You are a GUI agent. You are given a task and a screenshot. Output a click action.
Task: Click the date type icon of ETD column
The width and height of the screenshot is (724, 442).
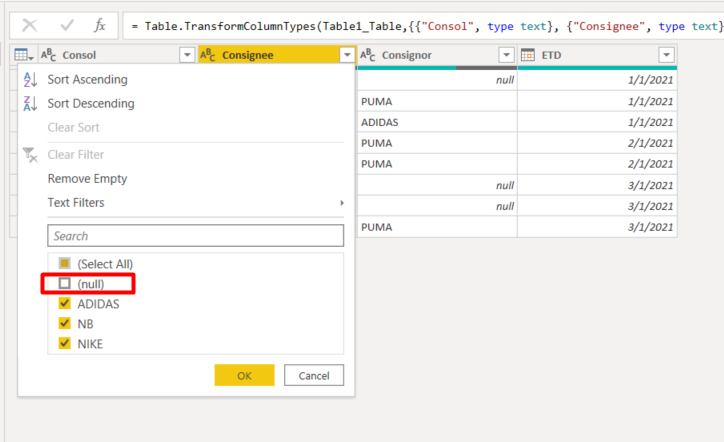pyautogui.click(x=528, y=55)
